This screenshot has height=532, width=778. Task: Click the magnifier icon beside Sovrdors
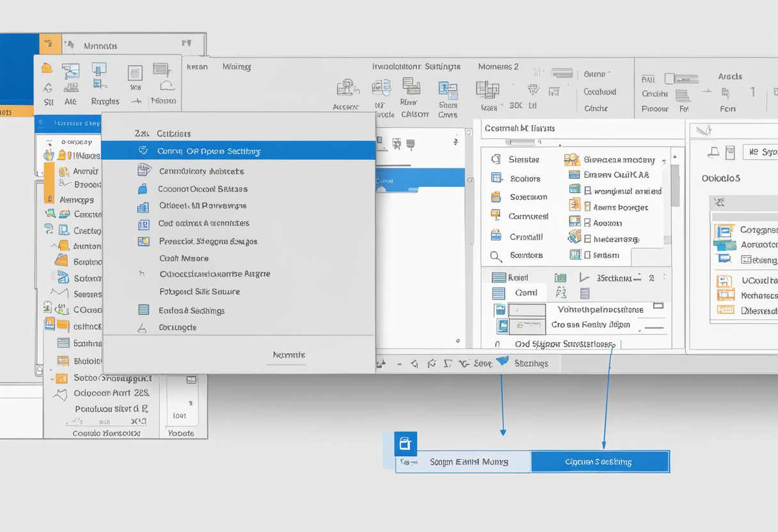(496, 256)
